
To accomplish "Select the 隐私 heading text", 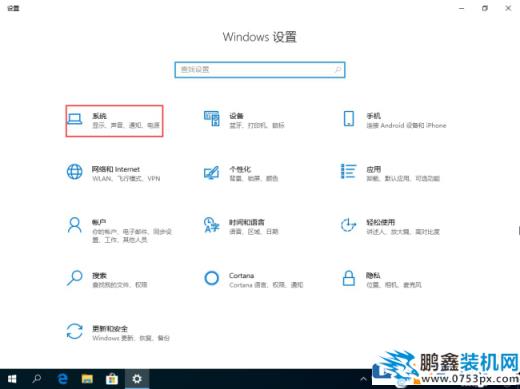I will pos(373,275).
